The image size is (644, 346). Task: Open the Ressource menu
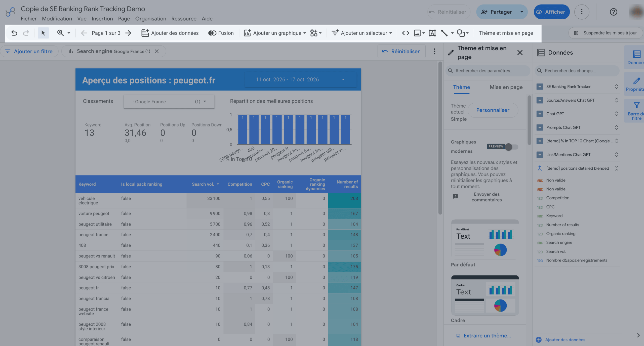click(184, 19)
